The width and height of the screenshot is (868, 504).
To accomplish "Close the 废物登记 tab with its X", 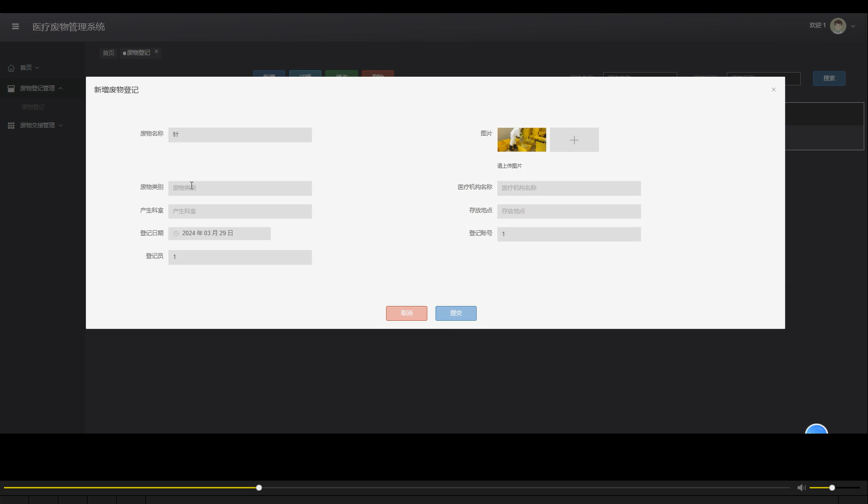I will pos(156,52).
